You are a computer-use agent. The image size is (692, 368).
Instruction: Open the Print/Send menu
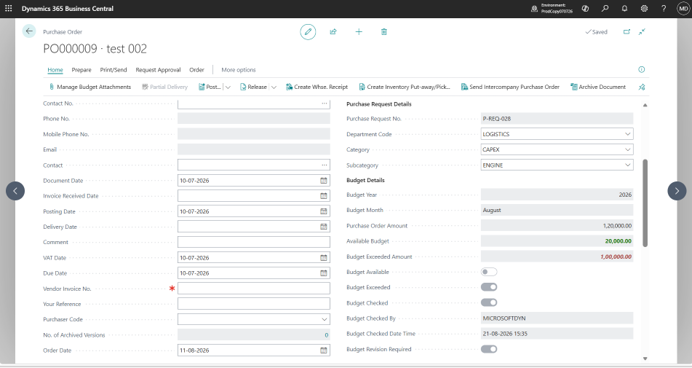coord(113,70)
